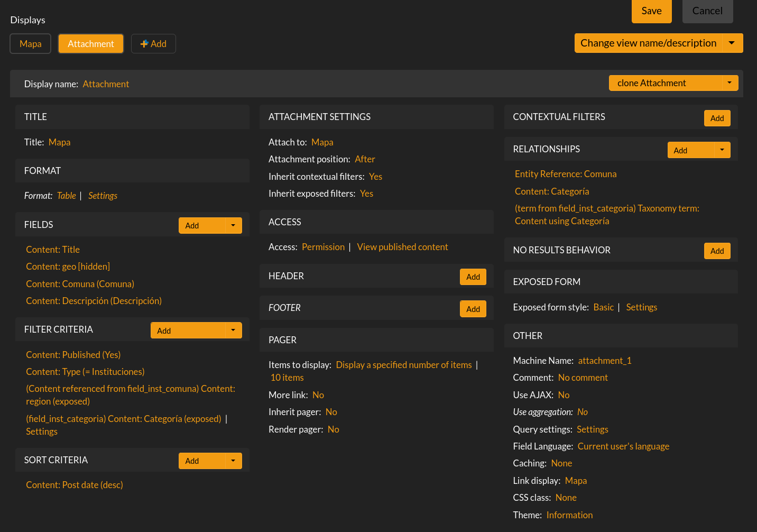This screenshot has height=532, width=757.
Task: Open the Table format Settings link
Action: coord(103,196)
